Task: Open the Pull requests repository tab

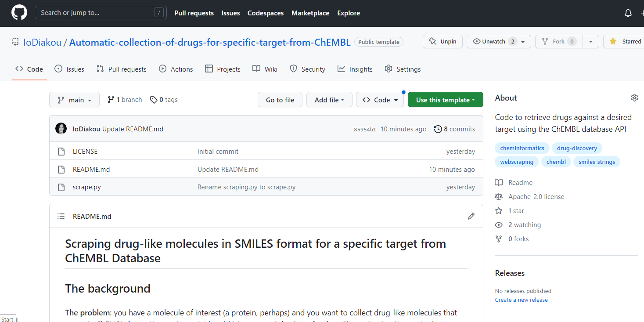Action: (122, 69)
